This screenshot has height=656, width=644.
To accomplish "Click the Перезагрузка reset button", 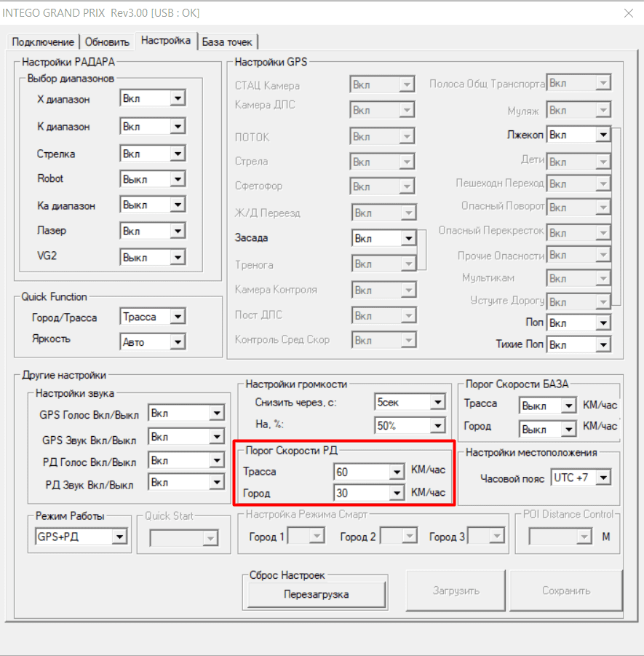I will (316, 594).
